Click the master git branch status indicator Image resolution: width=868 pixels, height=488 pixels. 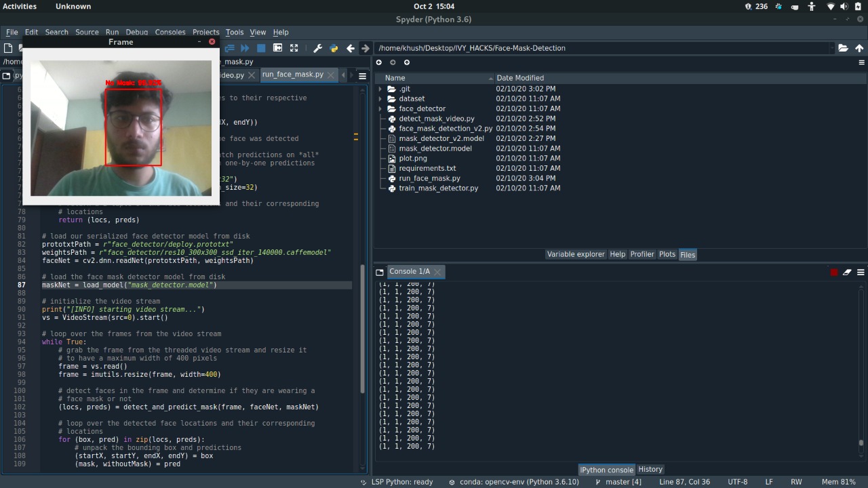[x=618, y=482]
